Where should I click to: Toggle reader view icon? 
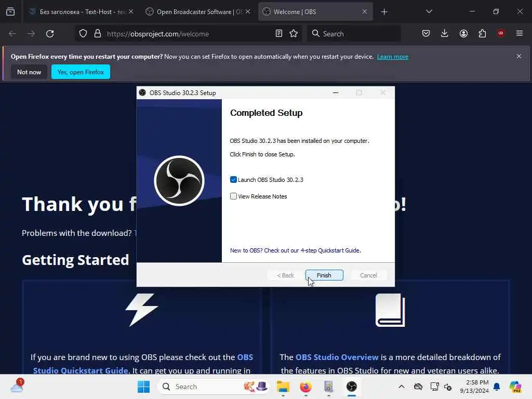click(279, 34)
